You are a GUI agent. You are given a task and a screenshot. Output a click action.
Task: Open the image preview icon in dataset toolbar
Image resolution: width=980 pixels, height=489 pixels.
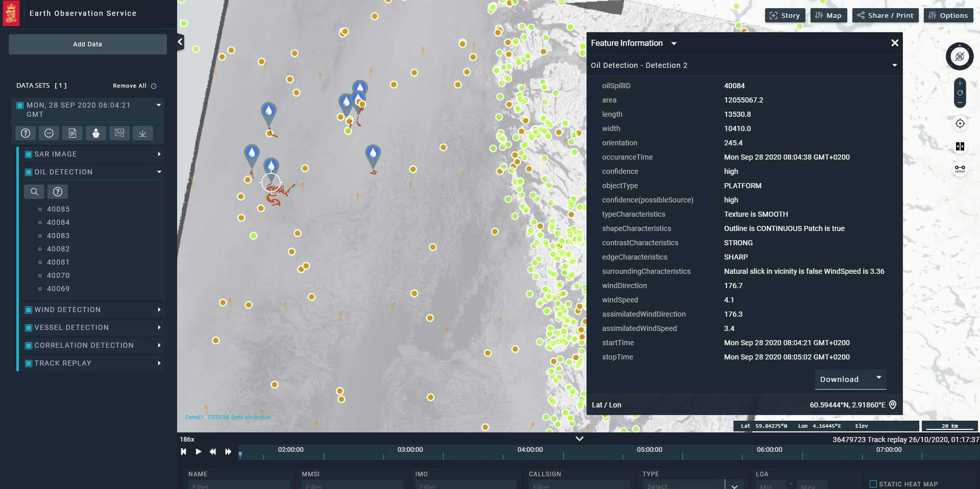click(119, 133)
